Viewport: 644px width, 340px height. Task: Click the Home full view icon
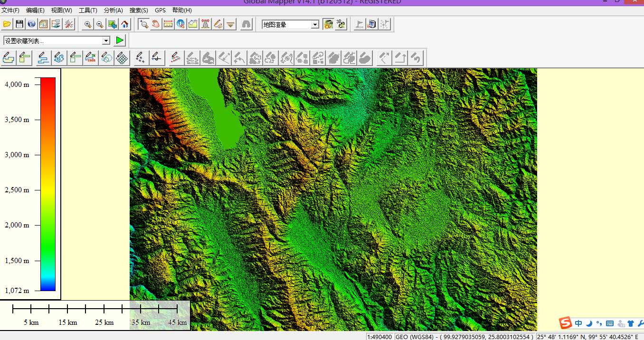pos(124,24)
